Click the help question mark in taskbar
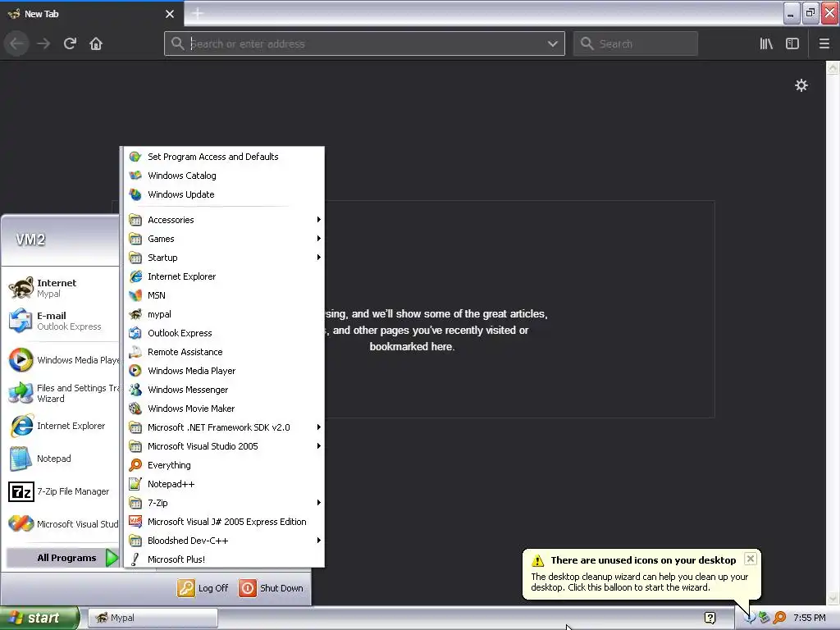 [x=710, y=618]
